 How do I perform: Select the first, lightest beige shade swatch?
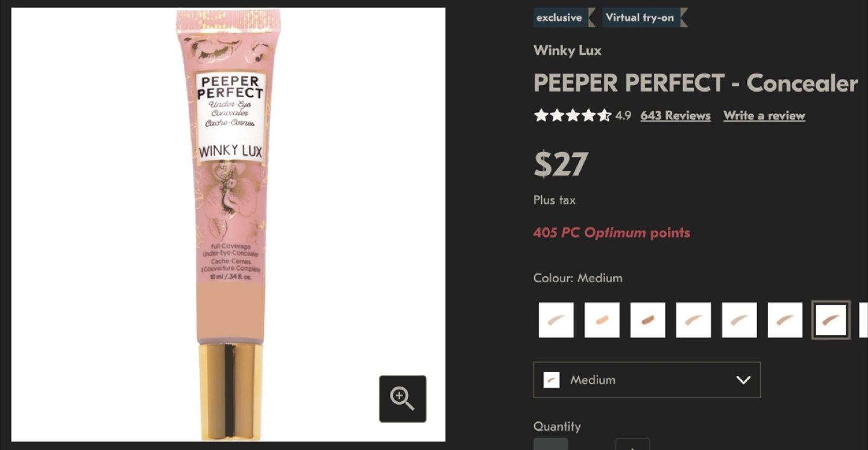pyautogui.click(x=556, y=320)
